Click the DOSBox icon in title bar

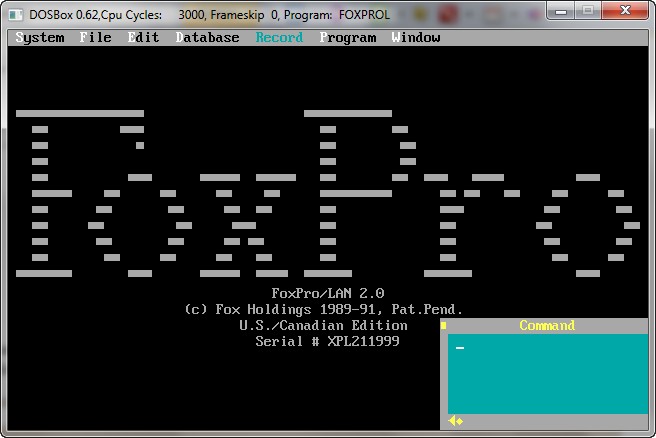[16, 15]
